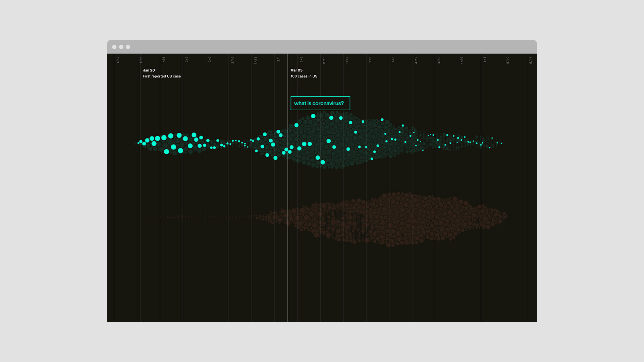Click the 4/19 date axis label
Image resolution: width=644 pixels, height=362 pixels.
coord(439,60)
